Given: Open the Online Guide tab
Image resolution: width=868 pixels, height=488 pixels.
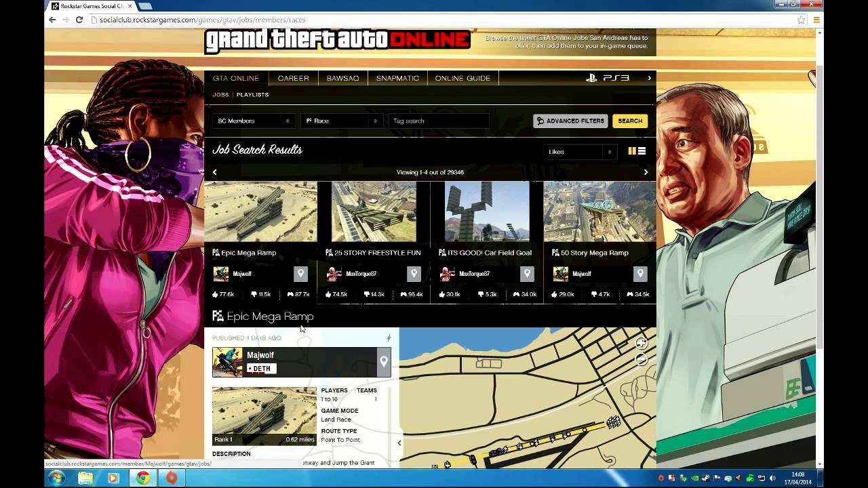Looking at the screenshot, I should point(462,78).
